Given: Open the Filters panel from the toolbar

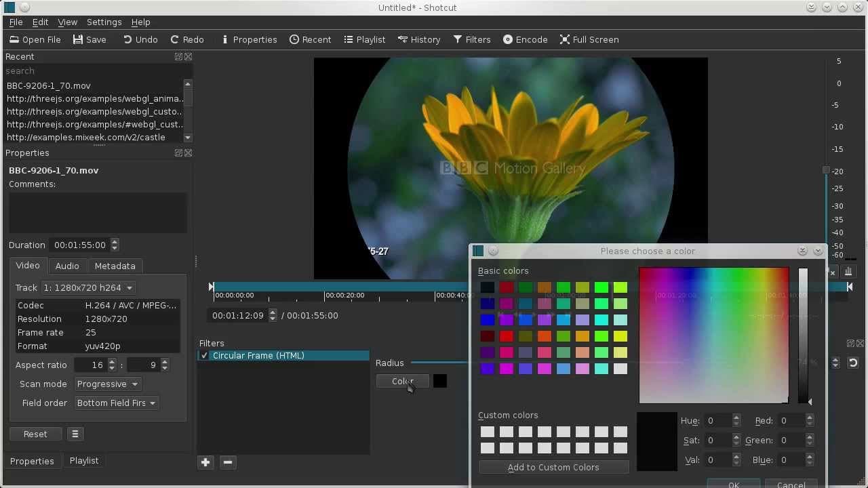Looking at the screenshot, I should pos(472,39).
